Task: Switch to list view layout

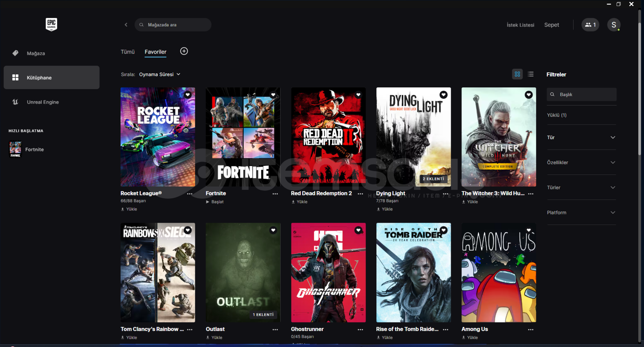Action: 531,74
